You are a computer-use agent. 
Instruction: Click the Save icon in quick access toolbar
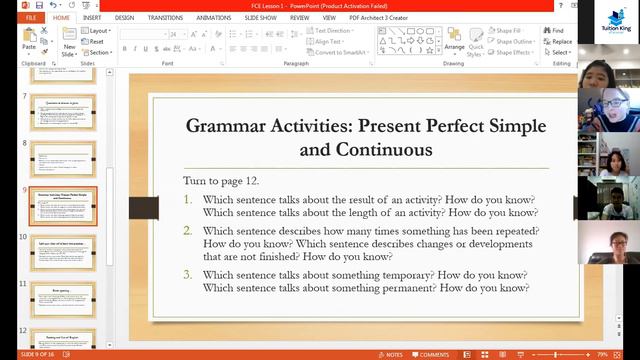39,5
